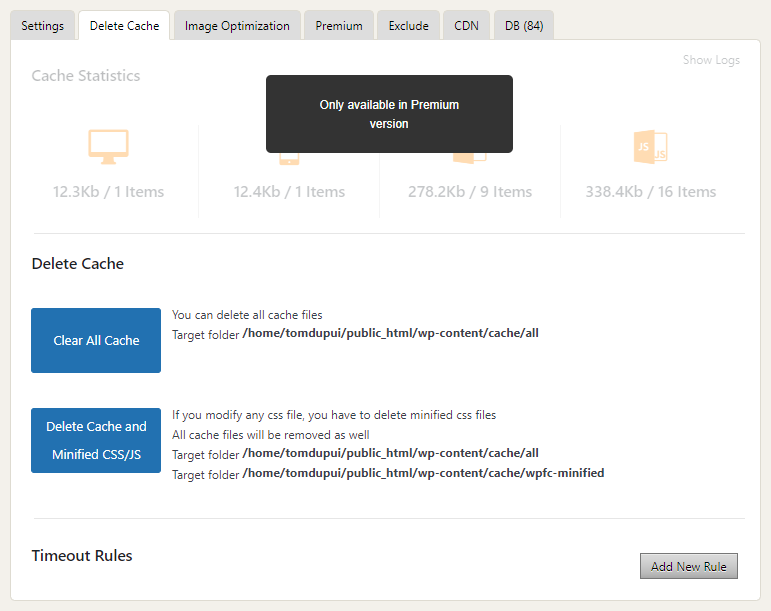The width and height of the screenshot is (771, 611).
Task: Click Delete Cache and Minified CSS/JS button
Action: pyautogui.click(x=96, y=440)
